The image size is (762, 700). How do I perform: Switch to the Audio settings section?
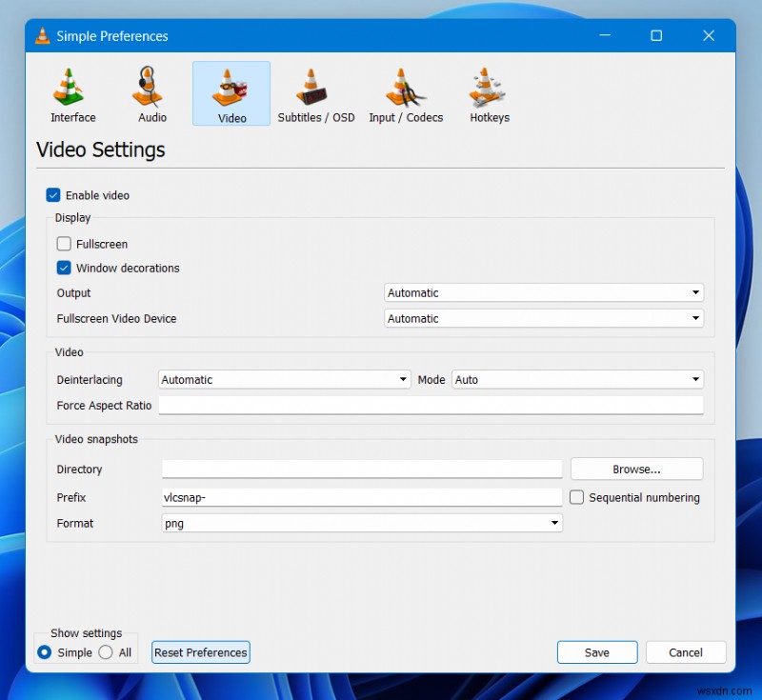[151, 92]
